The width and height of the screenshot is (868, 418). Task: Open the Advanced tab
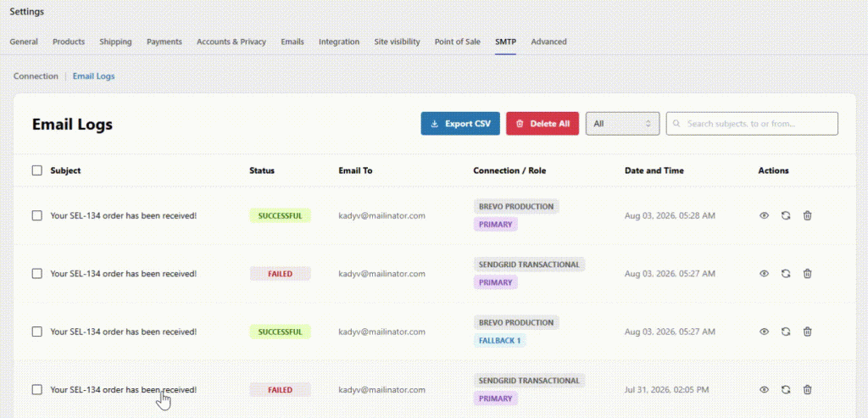pyautogui.click(x=548, y=42)
